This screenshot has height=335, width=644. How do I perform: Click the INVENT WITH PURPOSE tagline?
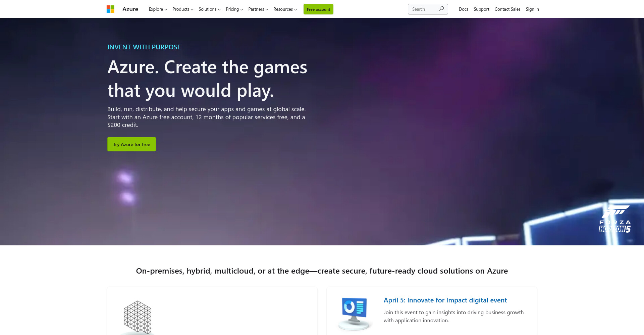tap(144, 47)
